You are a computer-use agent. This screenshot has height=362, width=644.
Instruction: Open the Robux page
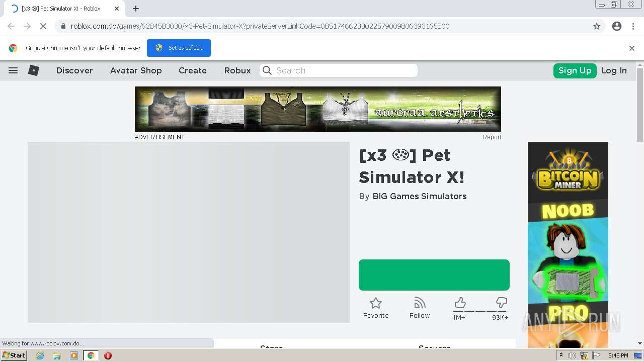point(237,70)
